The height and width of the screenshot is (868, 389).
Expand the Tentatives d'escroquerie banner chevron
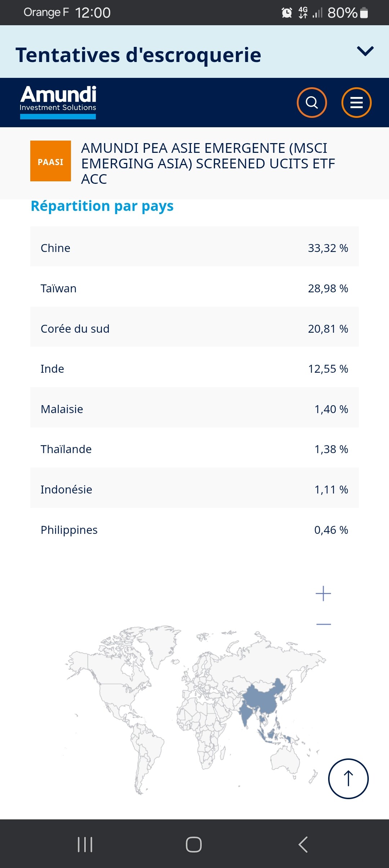pyautogui.click(x=365, y=51)
